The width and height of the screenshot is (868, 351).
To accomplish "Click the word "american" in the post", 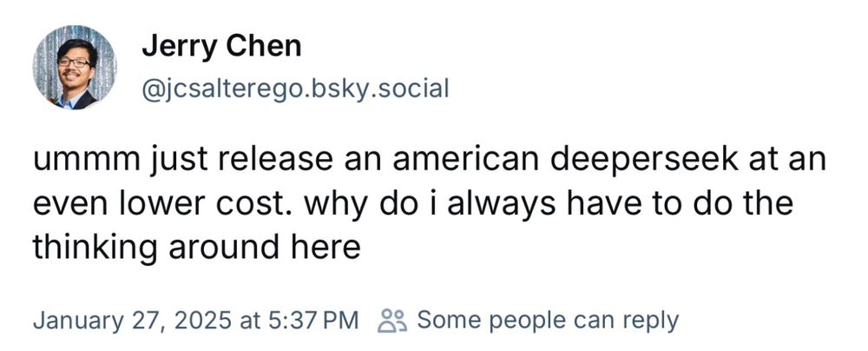I will pyautogui.click(x=469, y=163).
